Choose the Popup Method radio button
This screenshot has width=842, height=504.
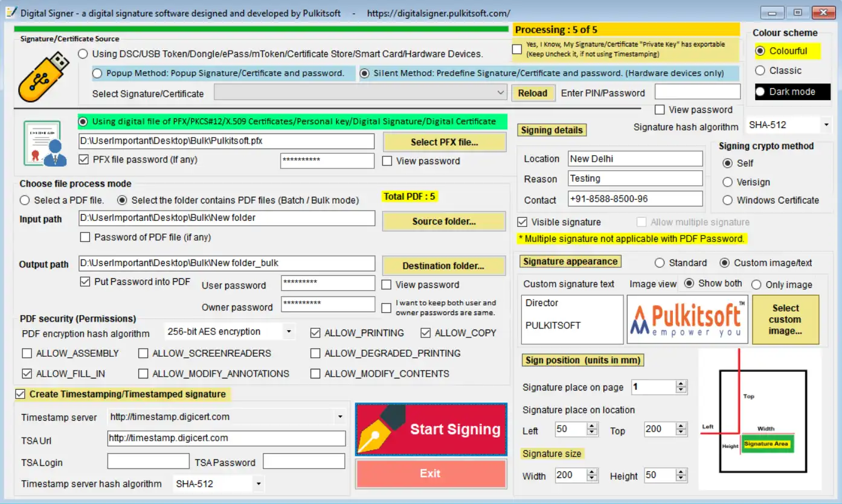(97, 73)
